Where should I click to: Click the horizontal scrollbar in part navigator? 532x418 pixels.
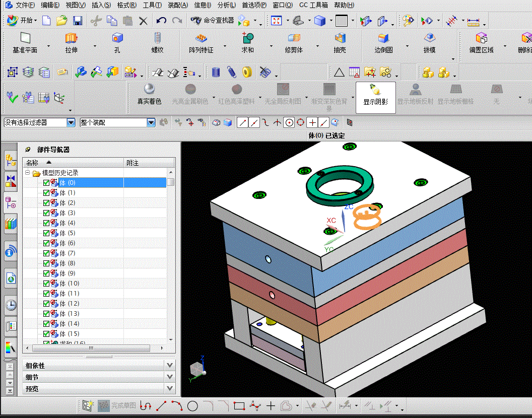[x=91, y=348]
